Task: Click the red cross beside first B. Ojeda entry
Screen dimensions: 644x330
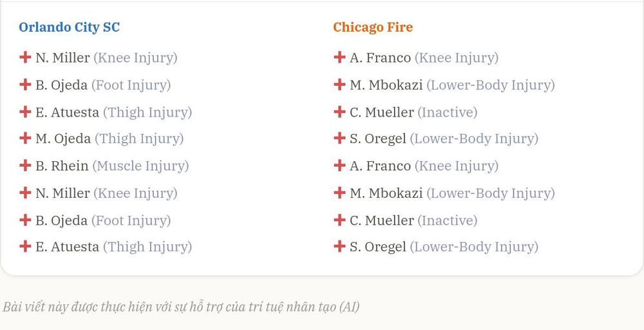Action: tap(25, 84)
